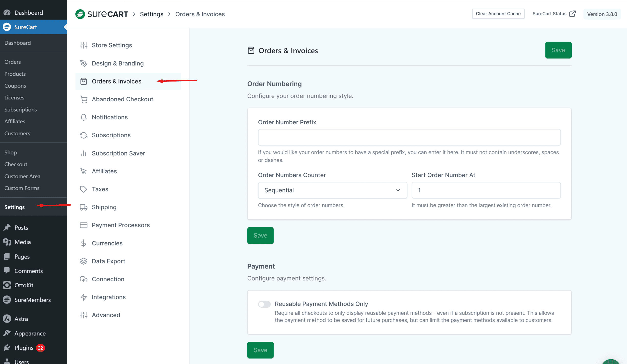Click the SureCart Status external link icon
The width and height of the screenshot is (627, 364).
(x=573, y=14)
